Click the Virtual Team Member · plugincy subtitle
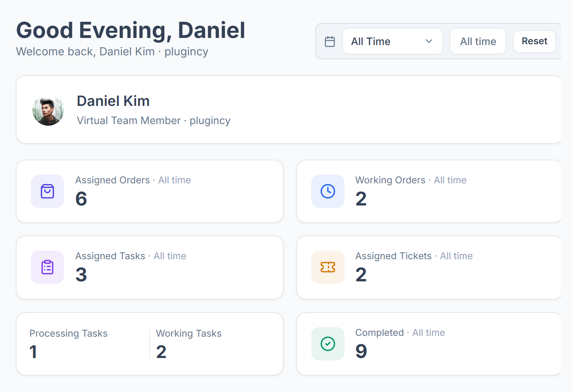572x392 pixels. pyautogui.click(x=154, y=121)
